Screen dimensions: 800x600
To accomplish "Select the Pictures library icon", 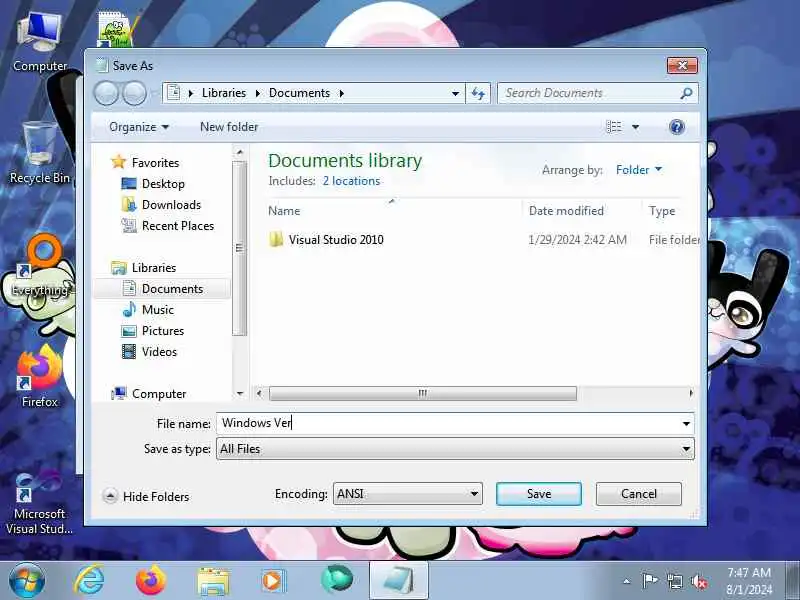I will tap(129, 331).
